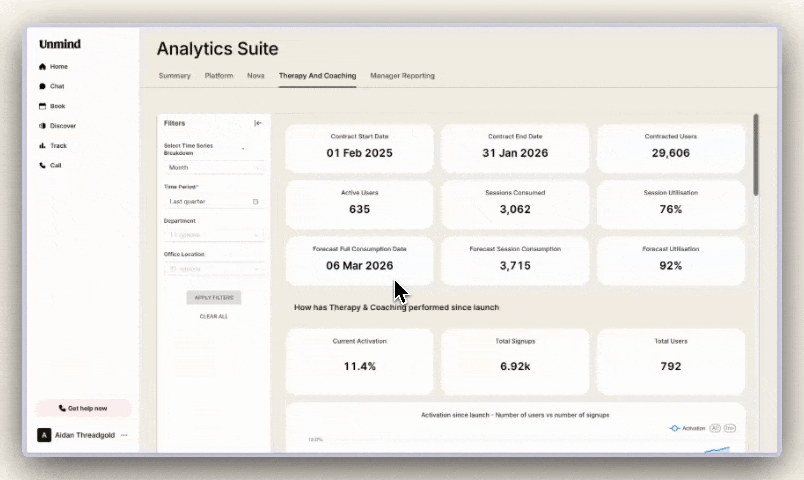Open Chat from the sidebar icon

click(x=42, y=86)
